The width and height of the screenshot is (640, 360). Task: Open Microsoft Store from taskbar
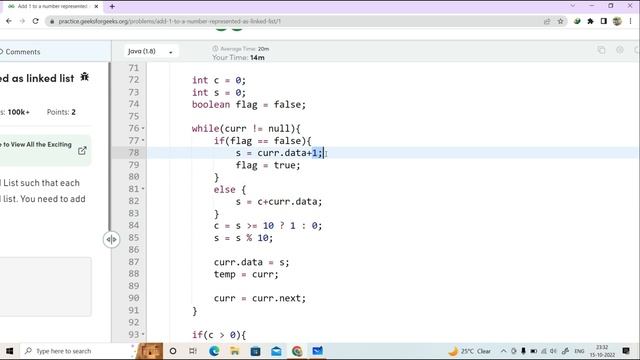[x=256, y=351]
